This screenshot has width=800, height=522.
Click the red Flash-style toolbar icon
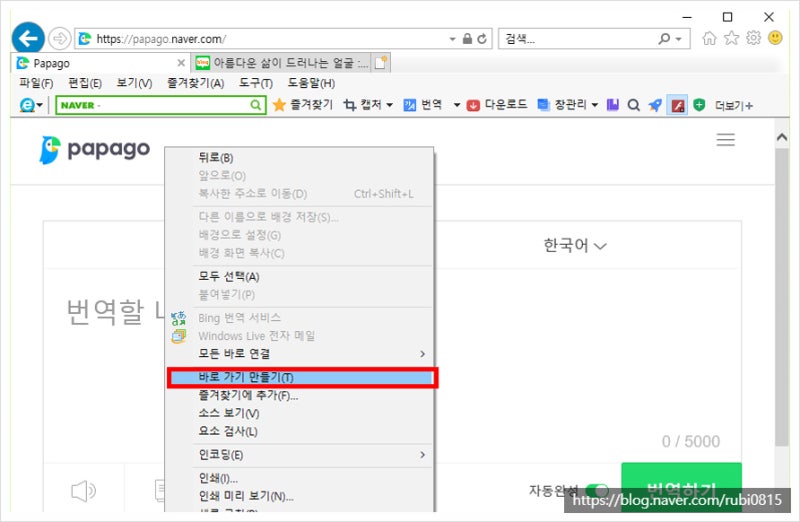677,105
